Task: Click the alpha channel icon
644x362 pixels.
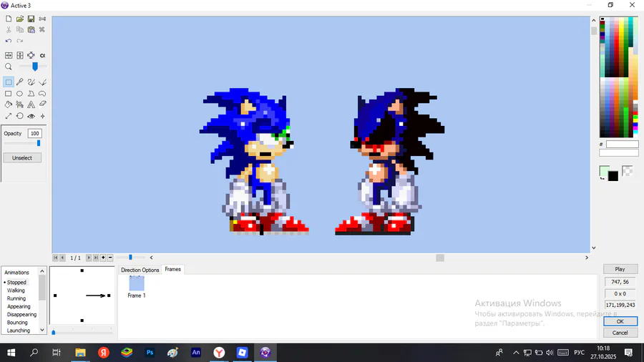Action: [x=42, y=55]
